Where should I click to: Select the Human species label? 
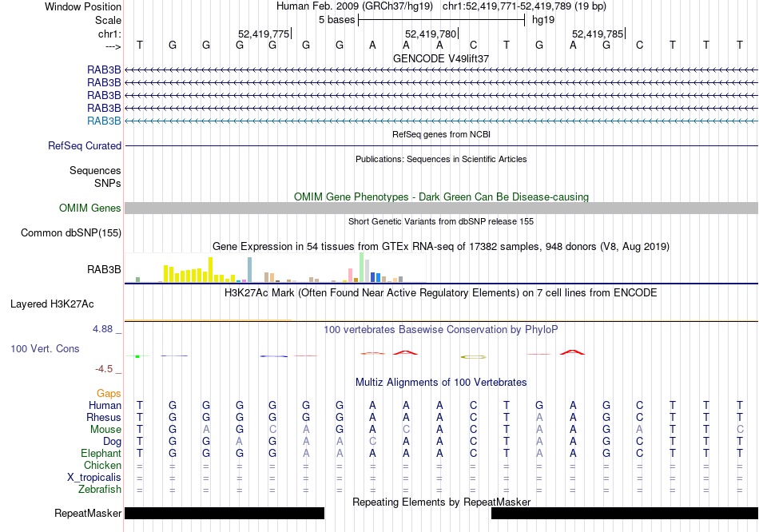pos(105,406)
